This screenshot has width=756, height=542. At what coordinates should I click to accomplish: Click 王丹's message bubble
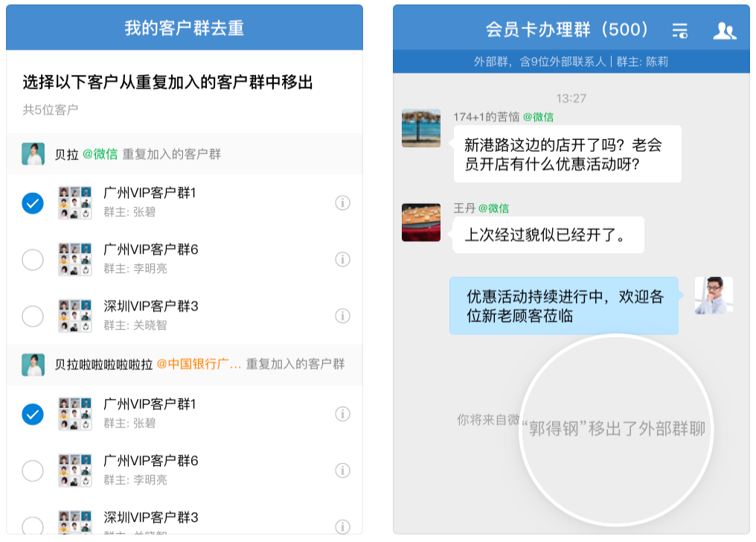click(548, 235)
